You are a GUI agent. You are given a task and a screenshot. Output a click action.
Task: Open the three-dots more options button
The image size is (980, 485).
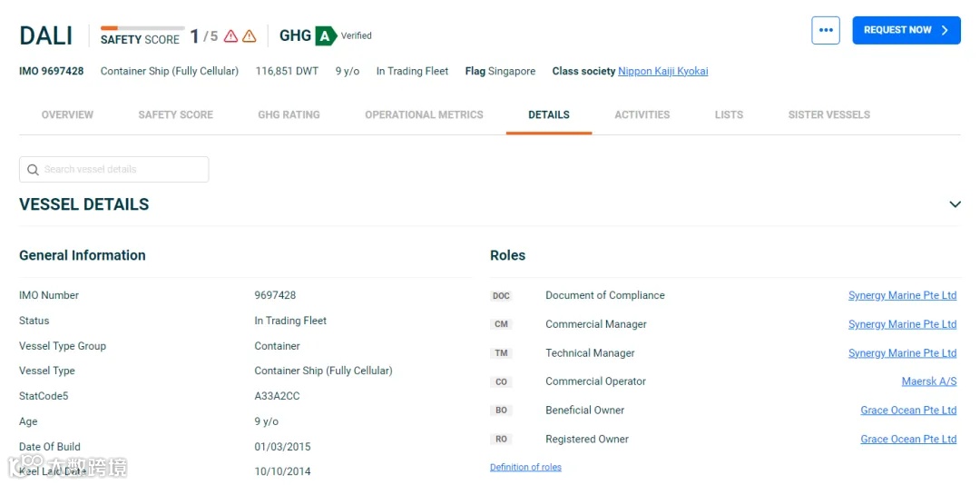pos(826,30)
